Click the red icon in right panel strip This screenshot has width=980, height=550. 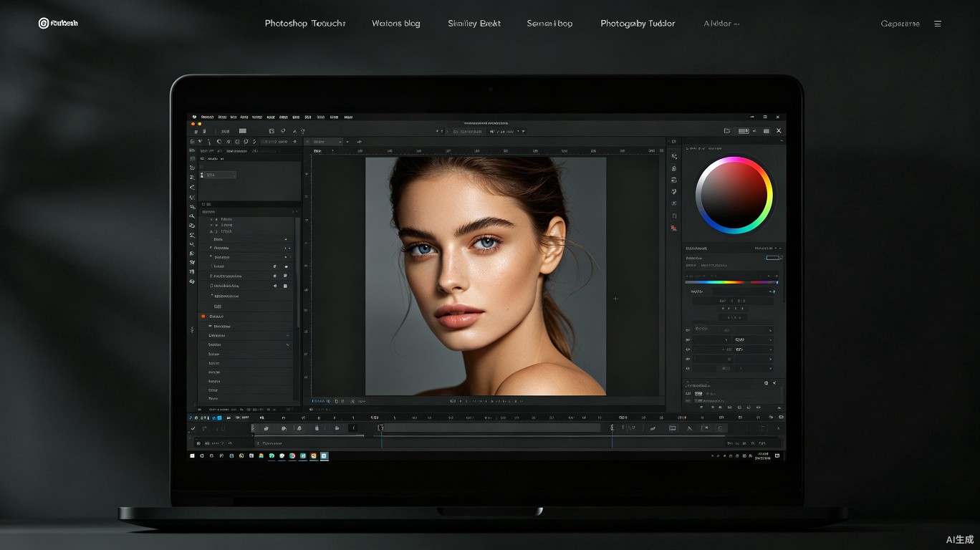coord(673,228)
